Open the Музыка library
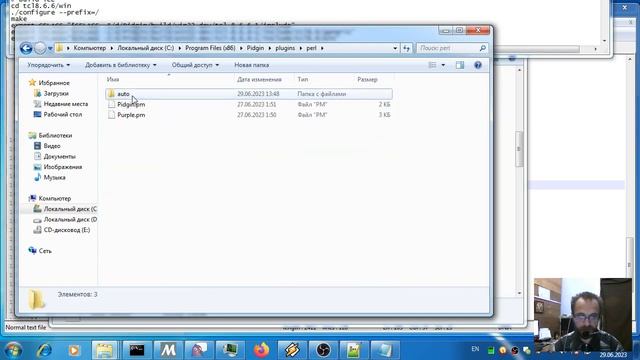Image resolution: width=640 pixels, height=360 pixels. tap(50, 178)
